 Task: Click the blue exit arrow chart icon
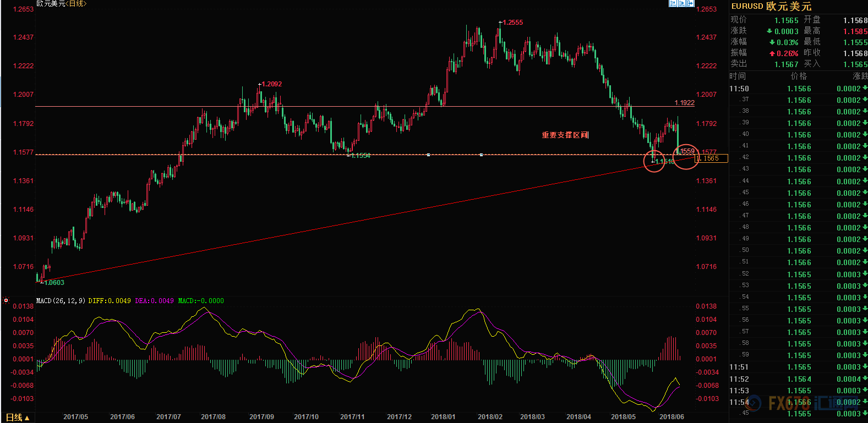(x=690, y=3)
